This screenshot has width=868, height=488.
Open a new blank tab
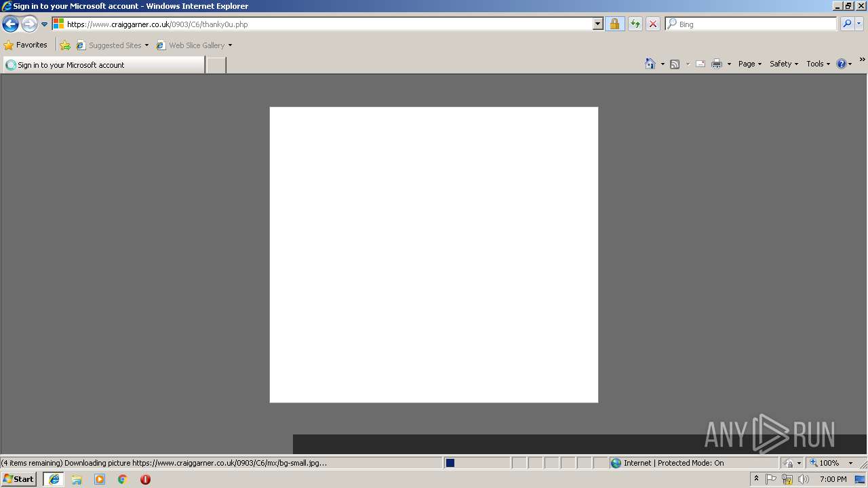[216, 65]
